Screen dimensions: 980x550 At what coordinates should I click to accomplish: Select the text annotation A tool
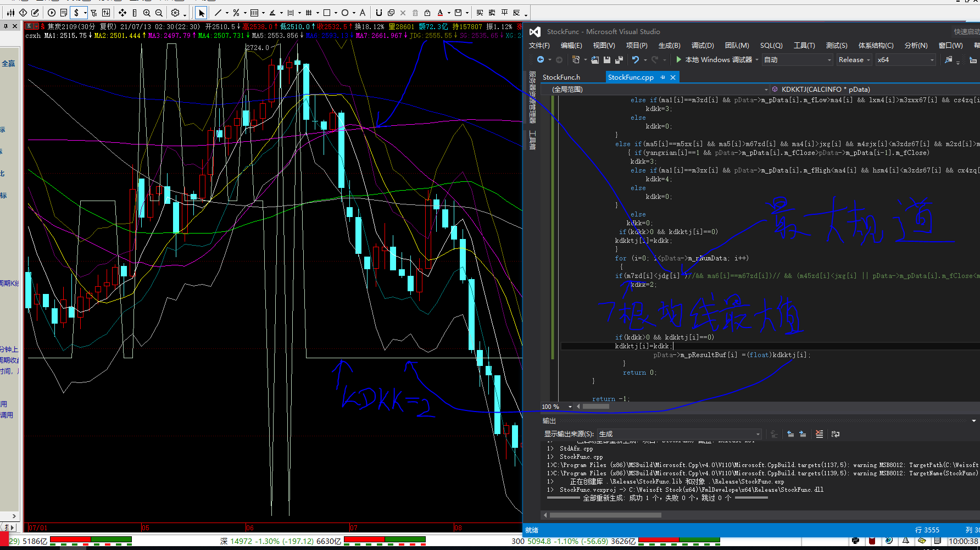coord(363,13)
